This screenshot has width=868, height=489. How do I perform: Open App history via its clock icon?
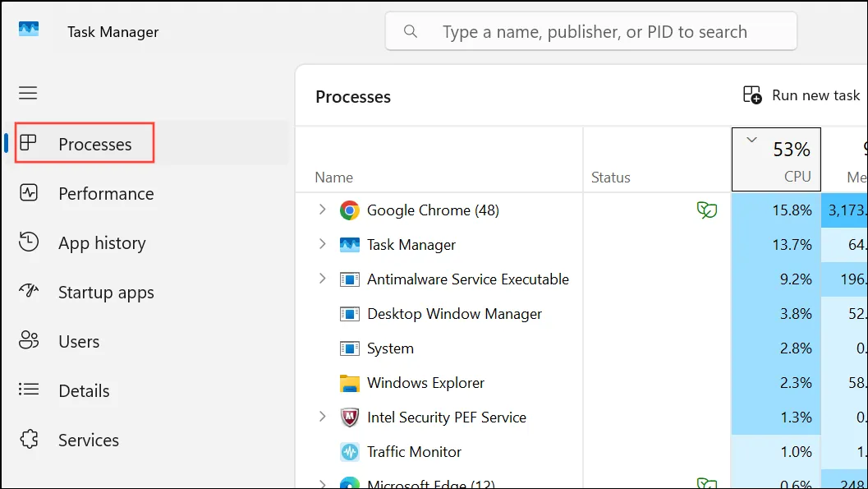[x=29, y=242]
